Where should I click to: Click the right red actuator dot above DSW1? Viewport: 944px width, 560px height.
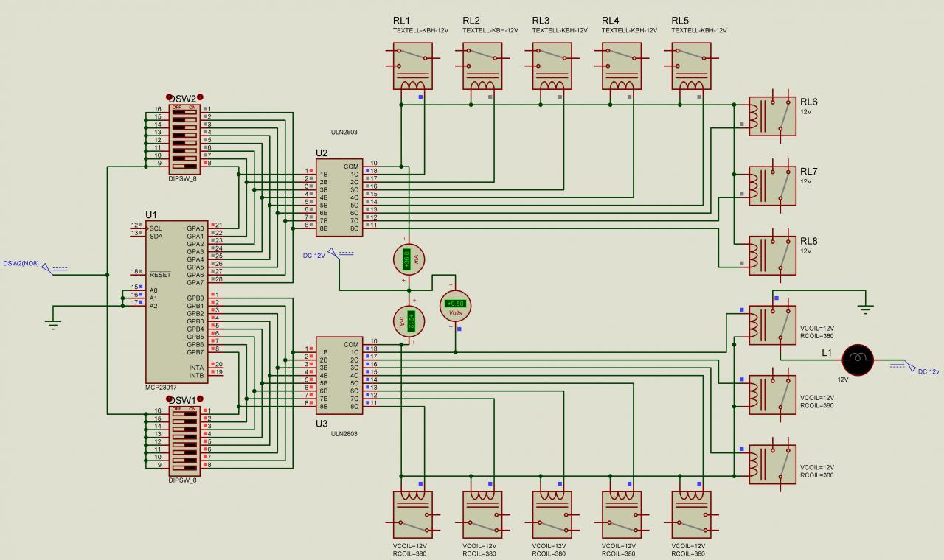[200, 399]
